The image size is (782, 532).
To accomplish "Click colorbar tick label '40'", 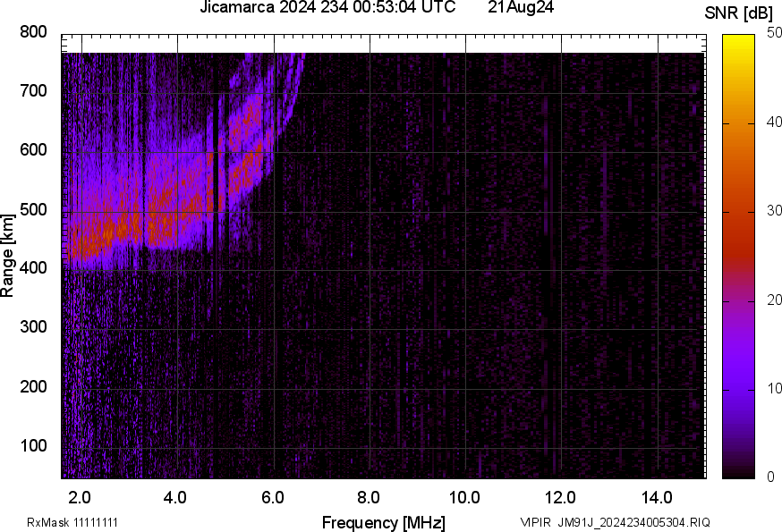I will tap(774, 122).
